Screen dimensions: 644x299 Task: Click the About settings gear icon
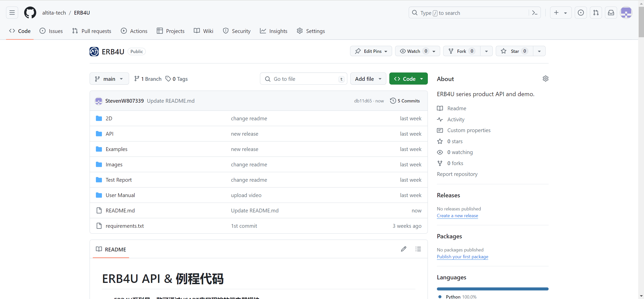(x=546, y=79)
